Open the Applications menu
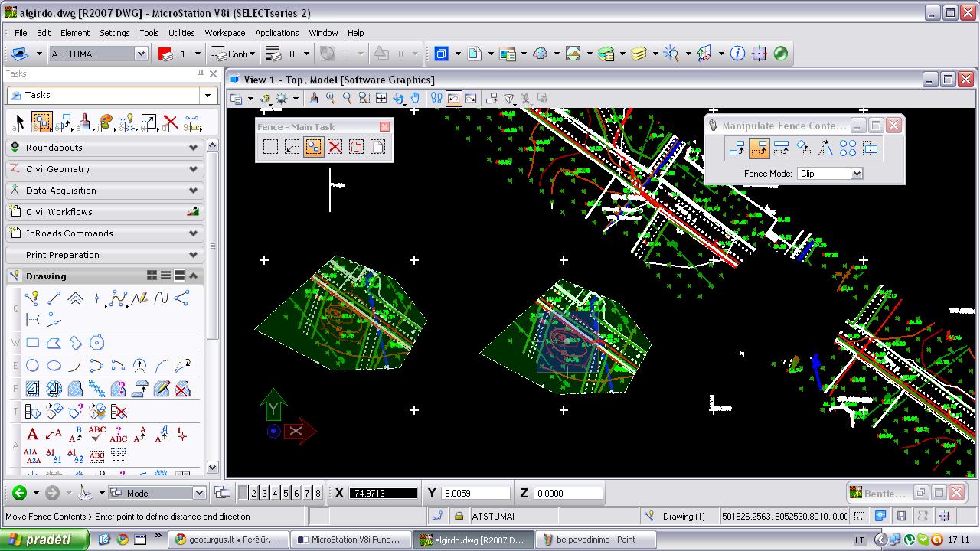Image resolution: width=980 pixels, height=551 pixels. (x=277, y=33)
